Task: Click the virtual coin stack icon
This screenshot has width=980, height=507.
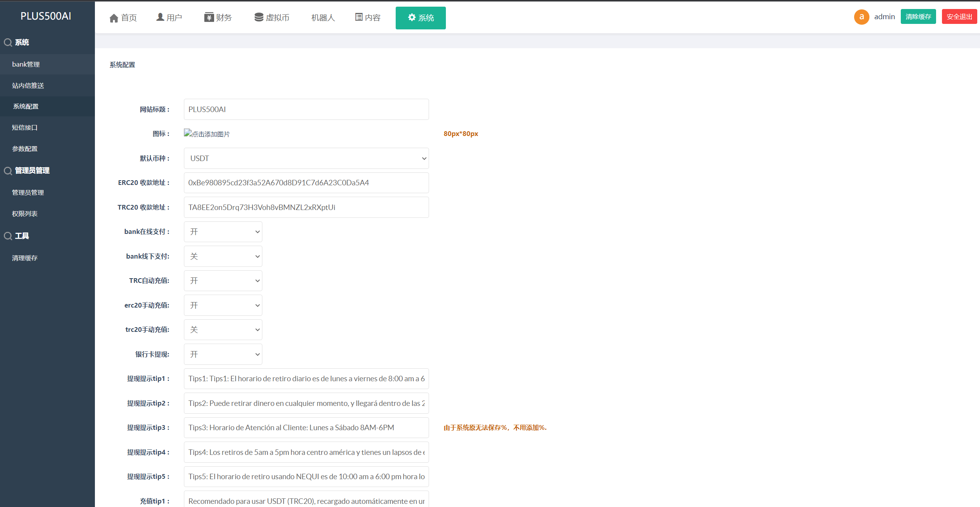Action: [259, 17]
